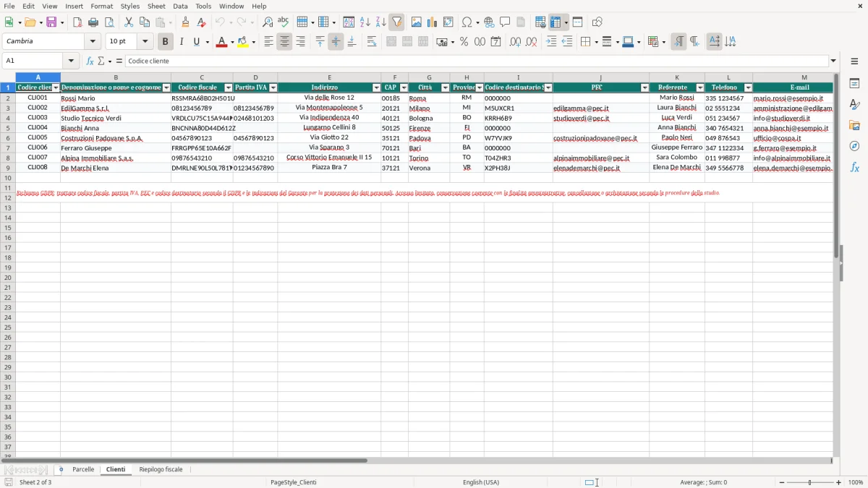
Task: Open draw shapes functions icon
Action: 597,22
